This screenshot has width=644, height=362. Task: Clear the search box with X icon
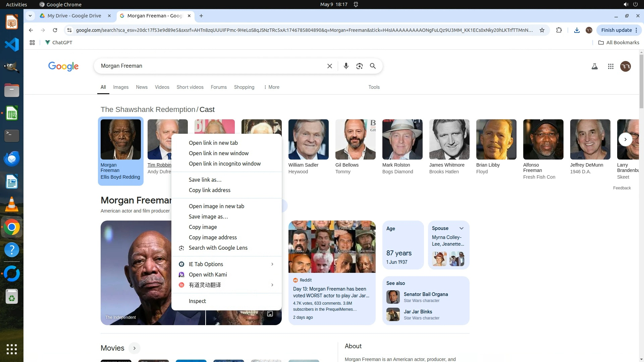coord(329,66)
